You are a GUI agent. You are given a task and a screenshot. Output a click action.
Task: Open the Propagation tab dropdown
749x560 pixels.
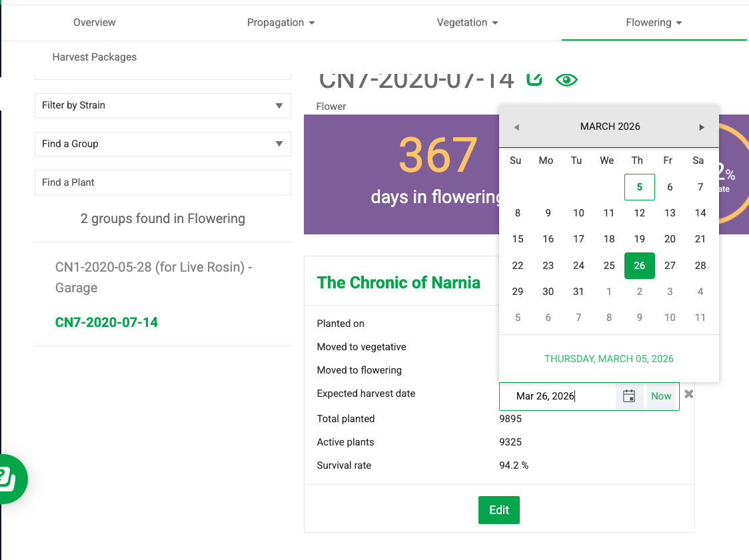[x=281, y=23]
